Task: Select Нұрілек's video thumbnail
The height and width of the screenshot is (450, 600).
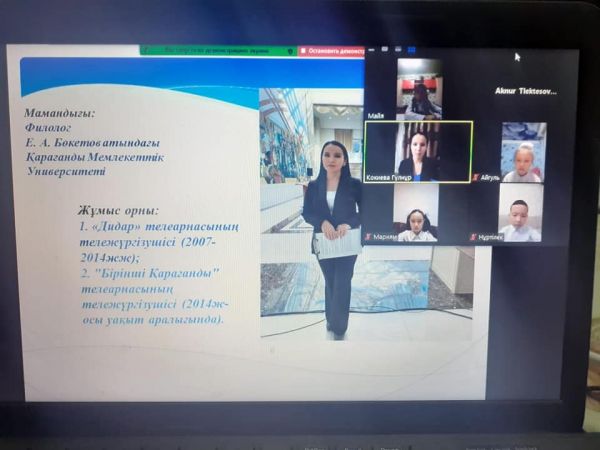Action: [522, 211]
